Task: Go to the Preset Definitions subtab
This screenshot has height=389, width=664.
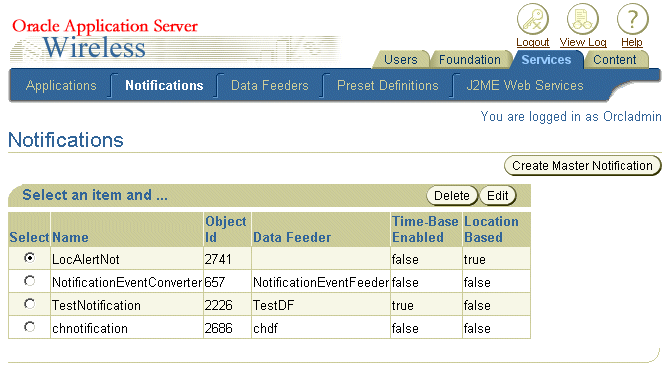Action: click(x=387, y=86)
